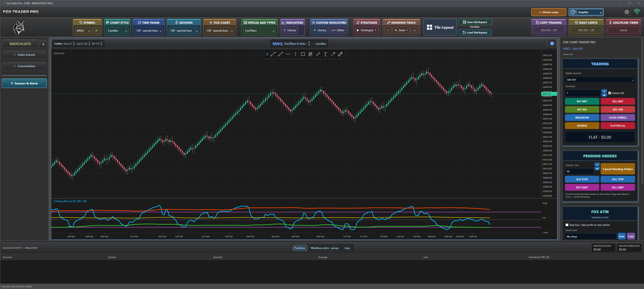
Task: Toggle the Entries ON checkbox
Action: click(x=610, y=93)
